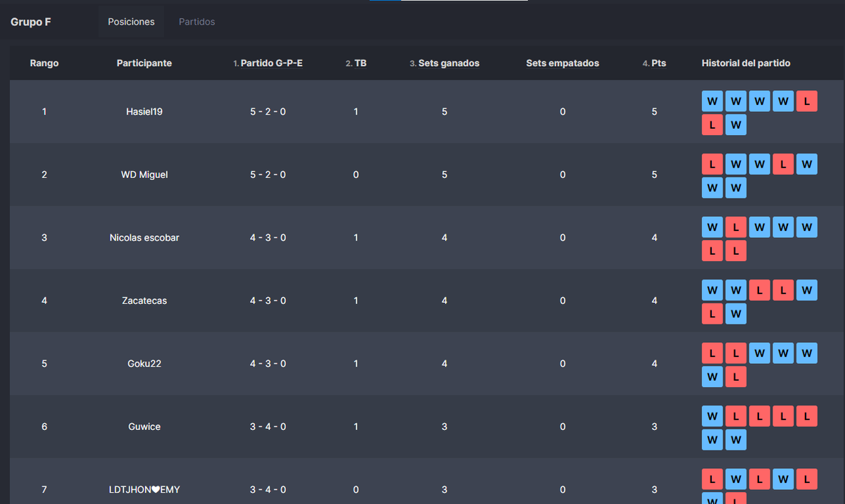The width and height of the screenshot is (845, 504).
Task: Click the first L badge in WD Miguel's history
Action: 712,164
